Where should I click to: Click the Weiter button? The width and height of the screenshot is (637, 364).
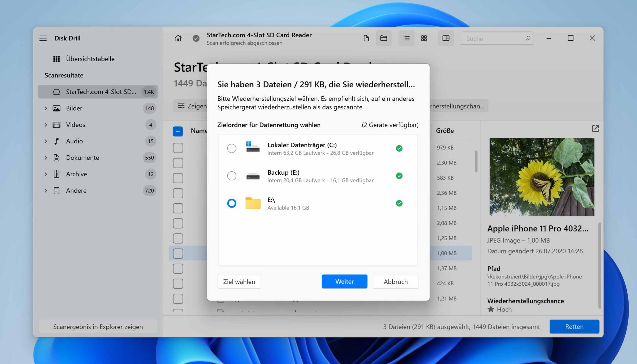pyautogui.click(x=344, y=281)
